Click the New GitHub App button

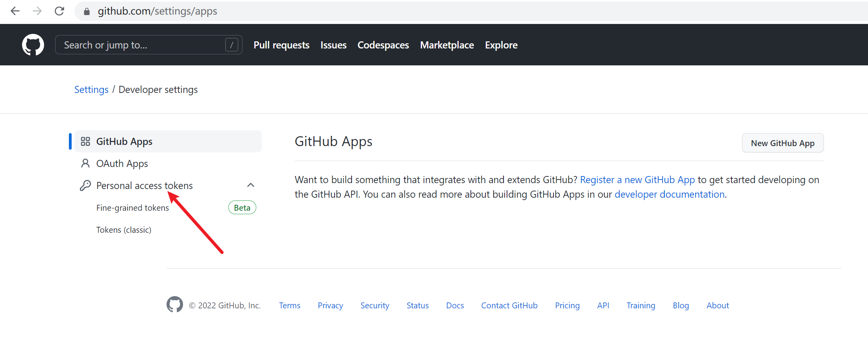783,143
